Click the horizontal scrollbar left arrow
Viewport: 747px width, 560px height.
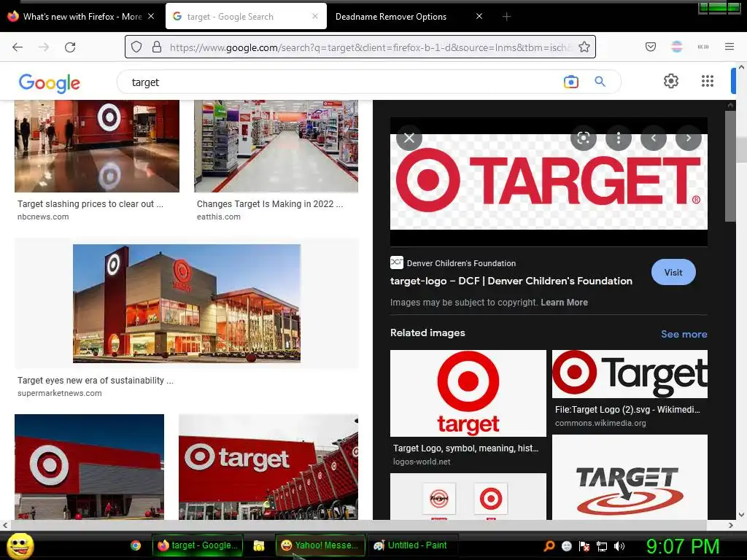click(5, 525)
